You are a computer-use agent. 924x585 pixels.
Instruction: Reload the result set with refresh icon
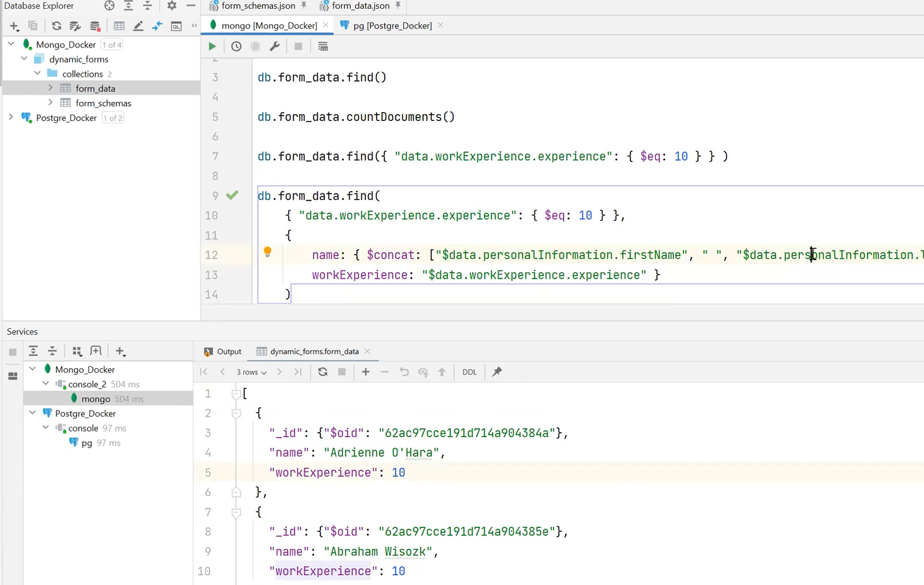tap(323, 372)
